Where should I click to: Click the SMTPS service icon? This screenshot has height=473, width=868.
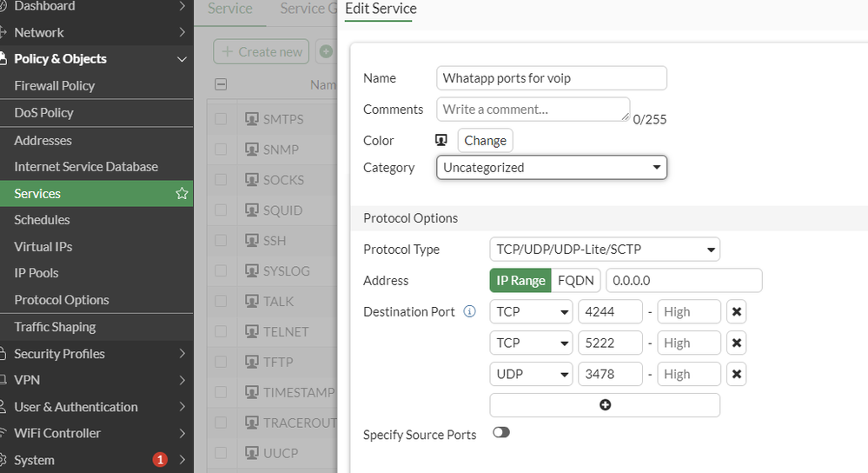coord(253,119)
